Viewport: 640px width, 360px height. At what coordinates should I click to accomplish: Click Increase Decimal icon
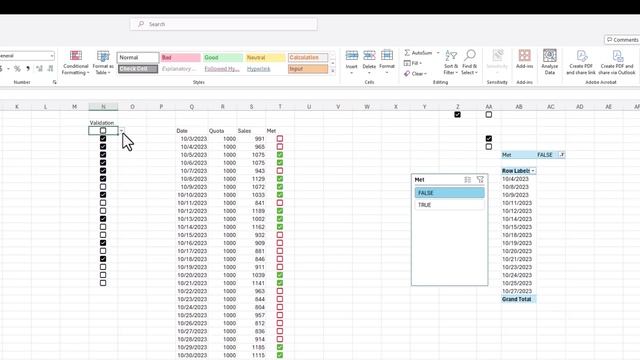(x=39, y=69)
